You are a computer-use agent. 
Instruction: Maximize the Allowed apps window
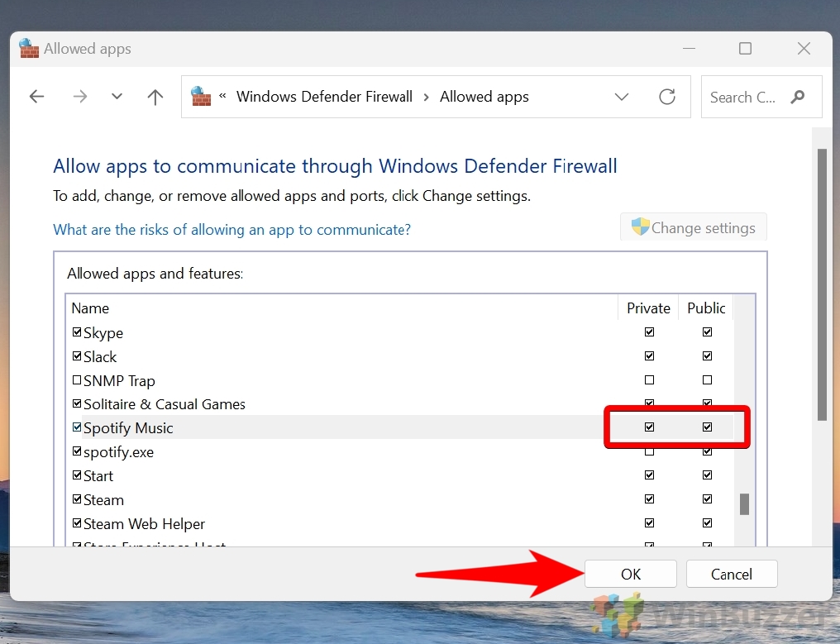pos(745,49)
